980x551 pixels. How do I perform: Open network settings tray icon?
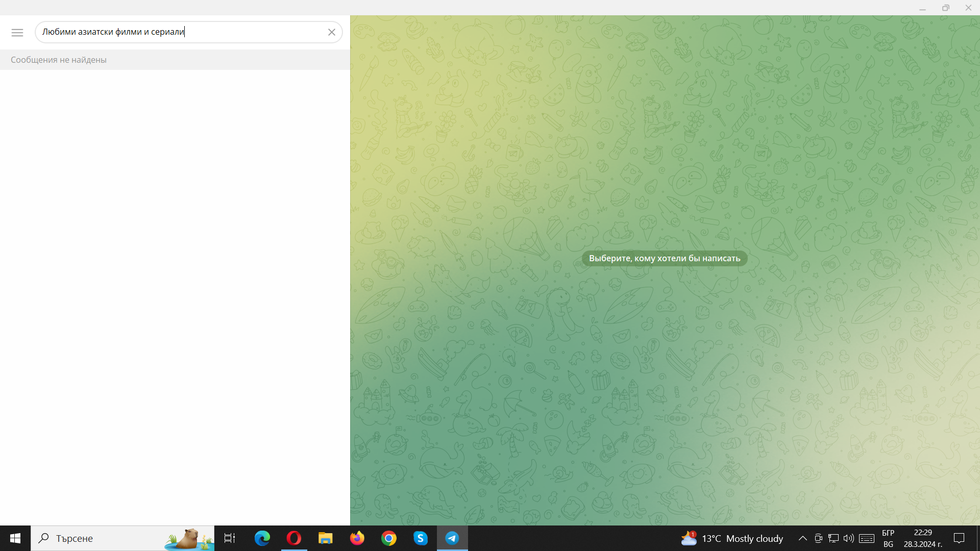(834, 538)
